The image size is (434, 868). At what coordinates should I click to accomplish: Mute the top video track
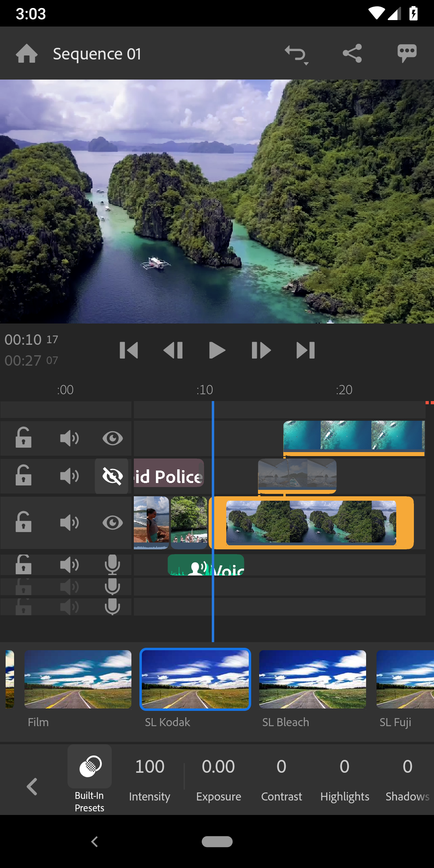point(70,438)
